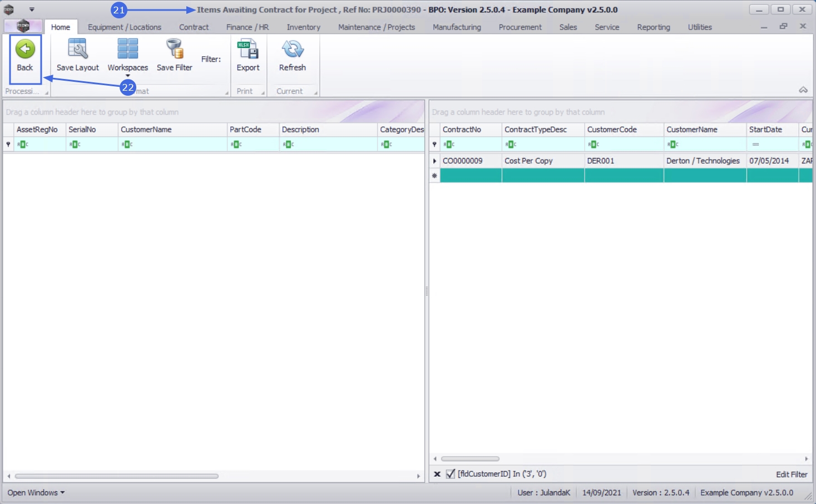This screenshot has width=816, height=504.
Task: Click the PartCode filter row cell
Action: [x=253, y=145]
